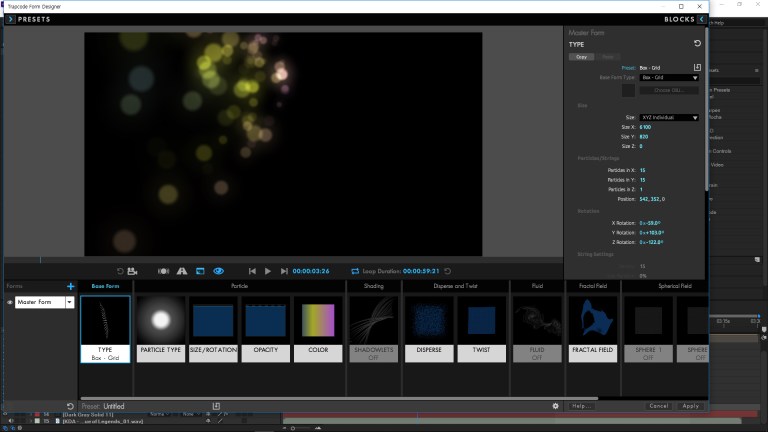Reset the Type block settings
Image resolution: width=768 pixels, height=432 pixels.
tap(697, 44)
